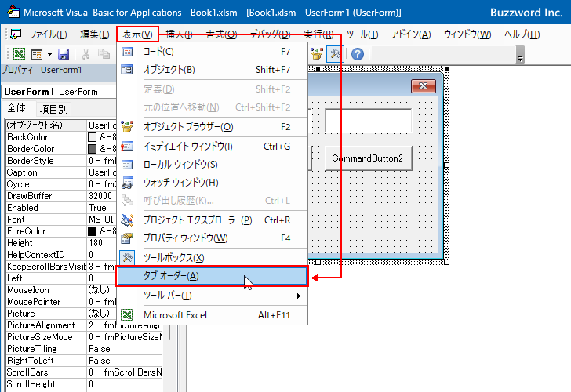Click the text box on the UserForm
Screen dimensions: 571x392
point(369,121)
